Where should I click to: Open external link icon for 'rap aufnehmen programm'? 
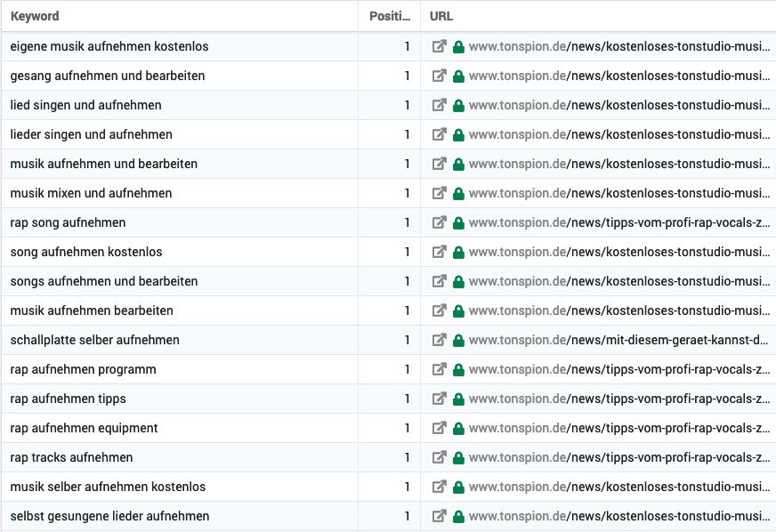[439, 369]
